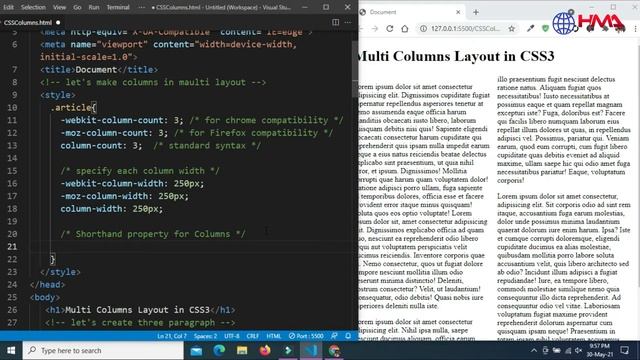
Task: Open the Go menu in VS Code
Action: (77, 7)
